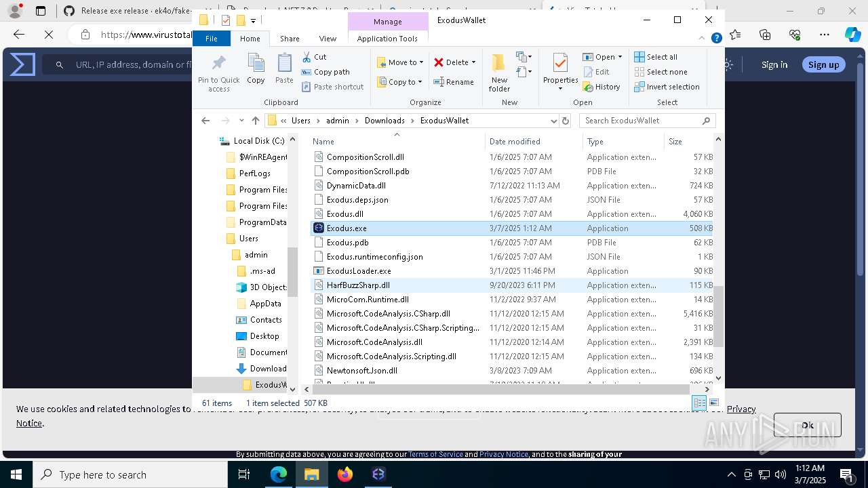The width and height of the screenshot is (868, 488).
Task: Click Sign in on VirusTotal page
Action: click(x=774, y=64)
